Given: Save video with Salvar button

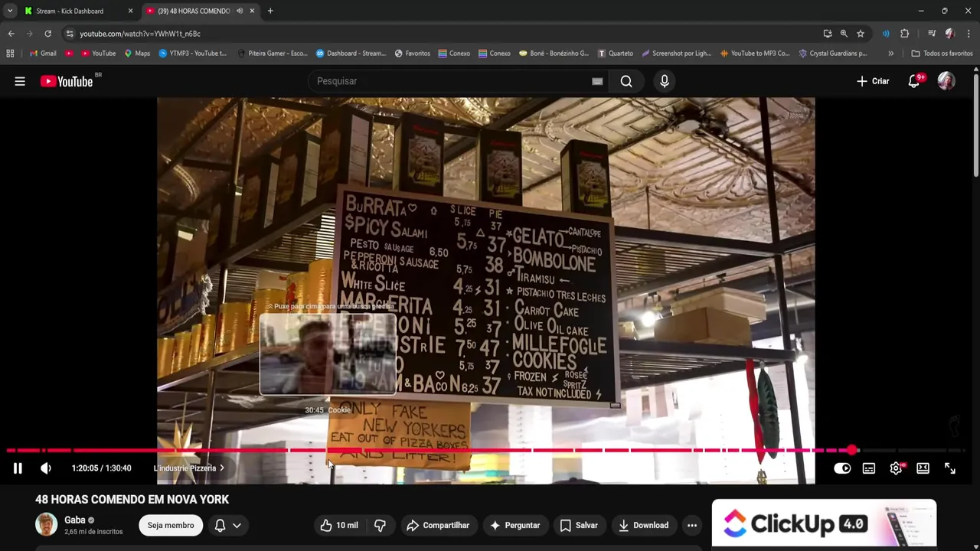Looking at the screenshot, I should point(579,525).
